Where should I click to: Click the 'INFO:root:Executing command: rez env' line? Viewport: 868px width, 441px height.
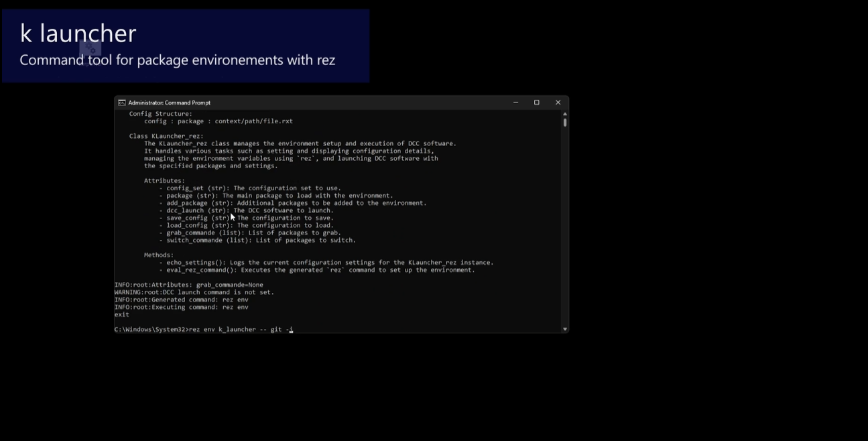click(x=182, y=307)
